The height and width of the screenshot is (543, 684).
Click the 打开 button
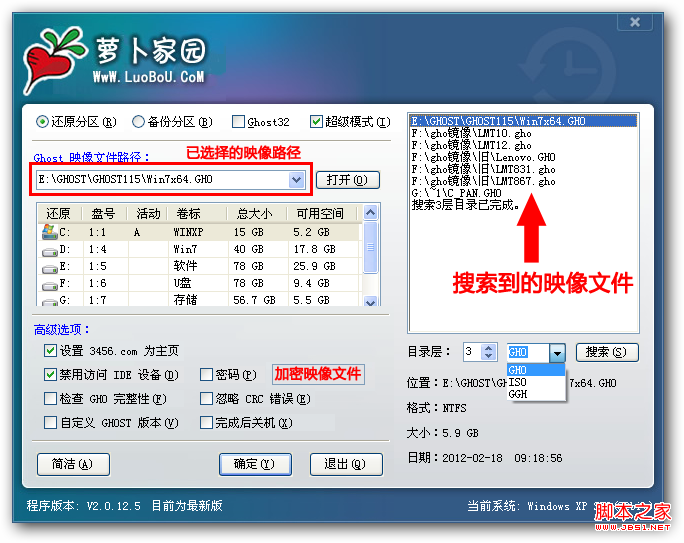(x=347, y=180)
